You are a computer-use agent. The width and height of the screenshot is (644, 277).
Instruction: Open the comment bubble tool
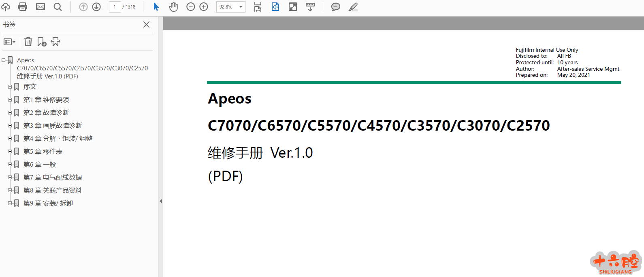click(335, 7)
